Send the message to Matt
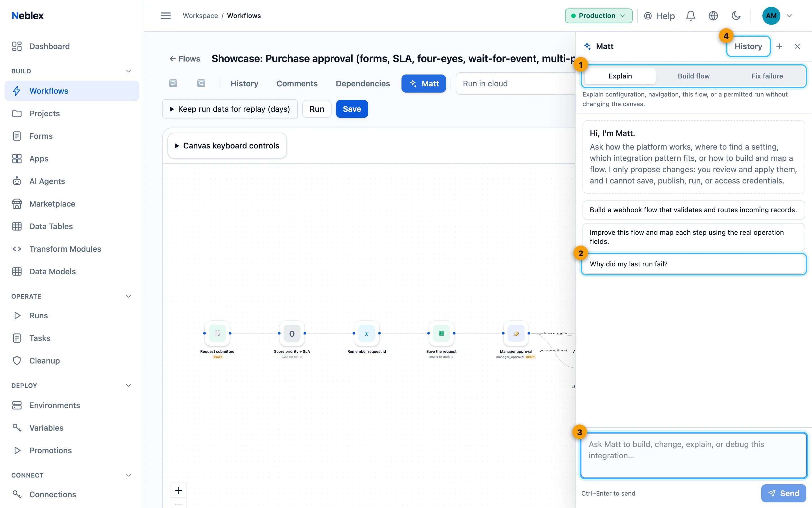The width and height of the screenshot is (812, 508). 784,493
